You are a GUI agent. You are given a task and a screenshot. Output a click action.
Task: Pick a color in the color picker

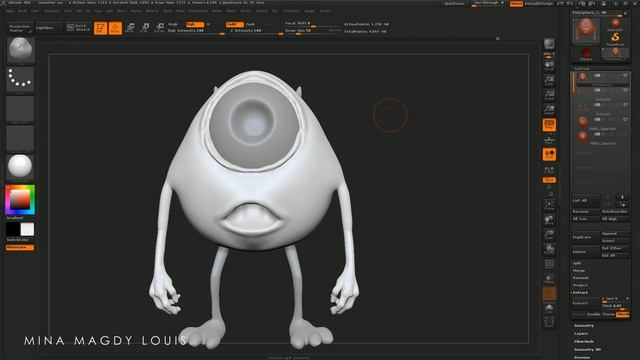20,200
